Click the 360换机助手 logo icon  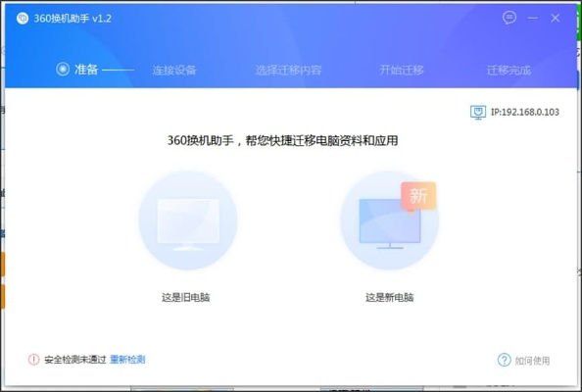[x=23, y=19]
